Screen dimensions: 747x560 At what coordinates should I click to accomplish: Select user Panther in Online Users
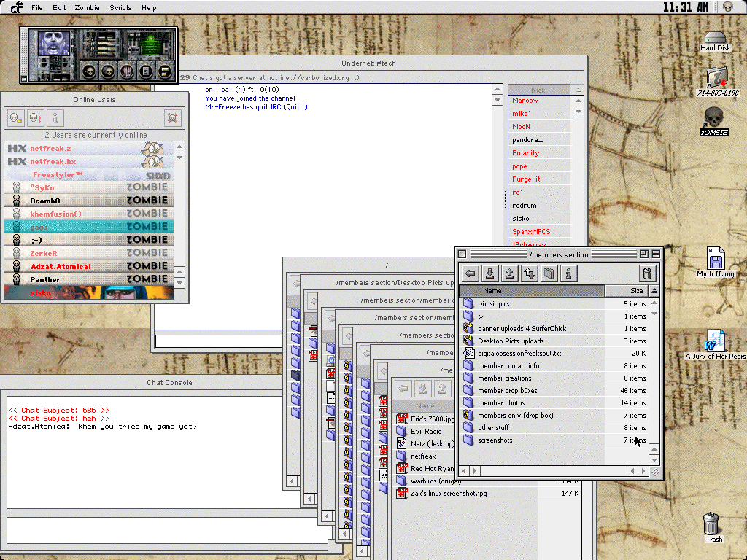[89, 279]
